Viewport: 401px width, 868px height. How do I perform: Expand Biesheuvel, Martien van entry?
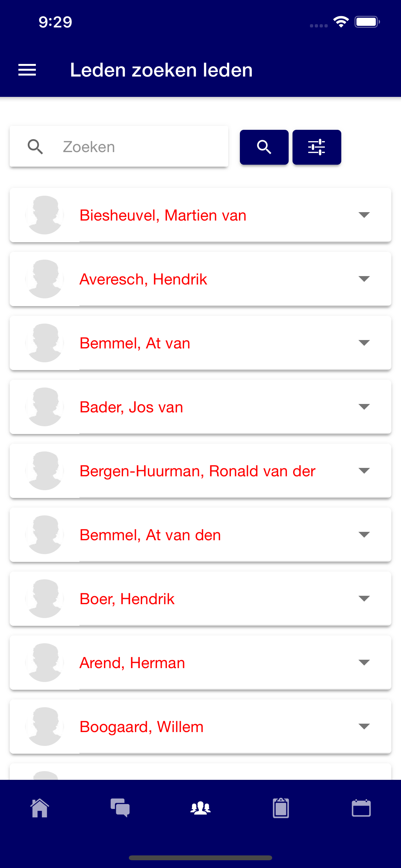point(364,215)
